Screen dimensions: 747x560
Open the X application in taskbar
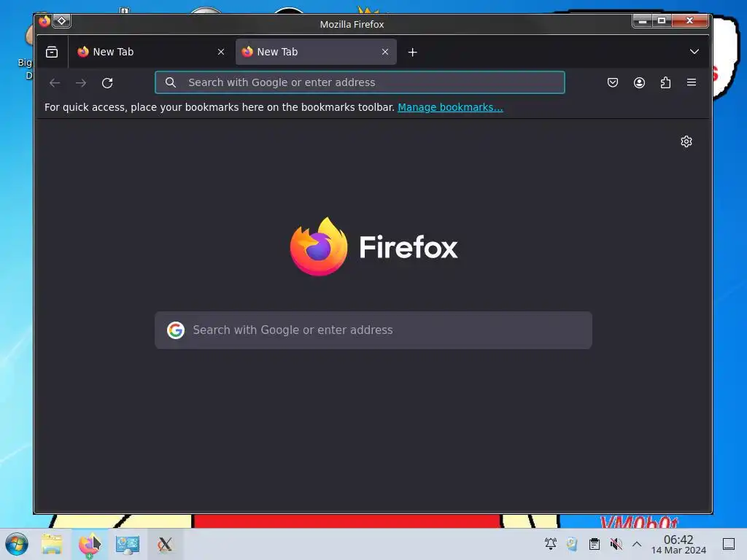pos(165,544)
